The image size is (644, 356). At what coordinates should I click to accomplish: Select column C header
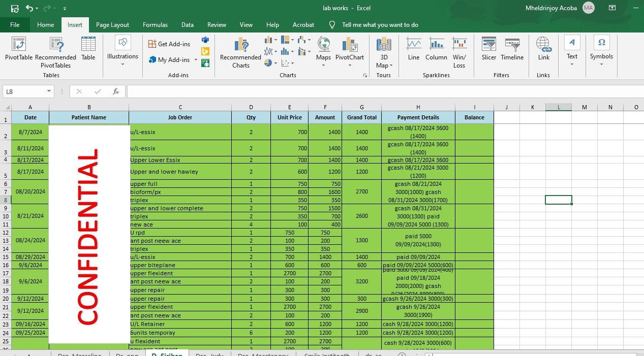tap(180, 107)
